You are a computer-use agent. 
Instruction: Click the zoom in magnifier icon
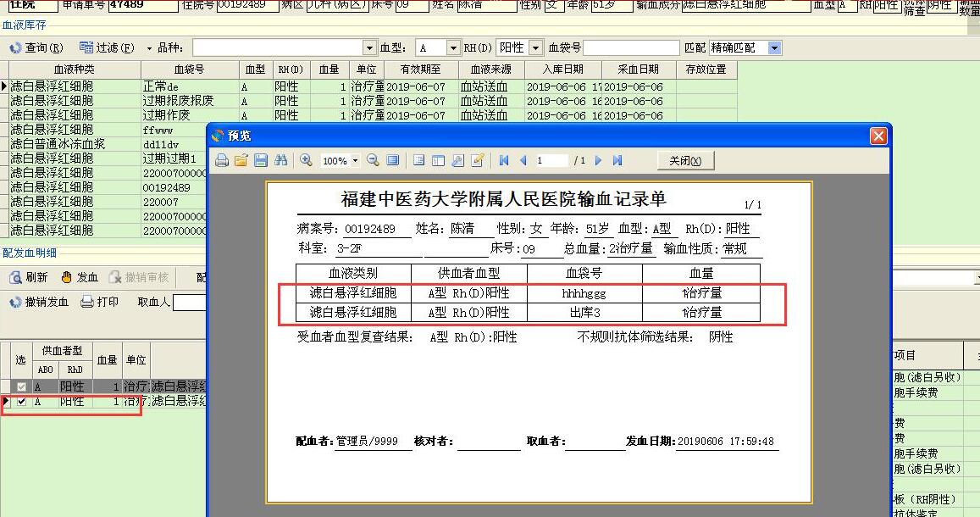pyautogui.click(x=306, y=161)
